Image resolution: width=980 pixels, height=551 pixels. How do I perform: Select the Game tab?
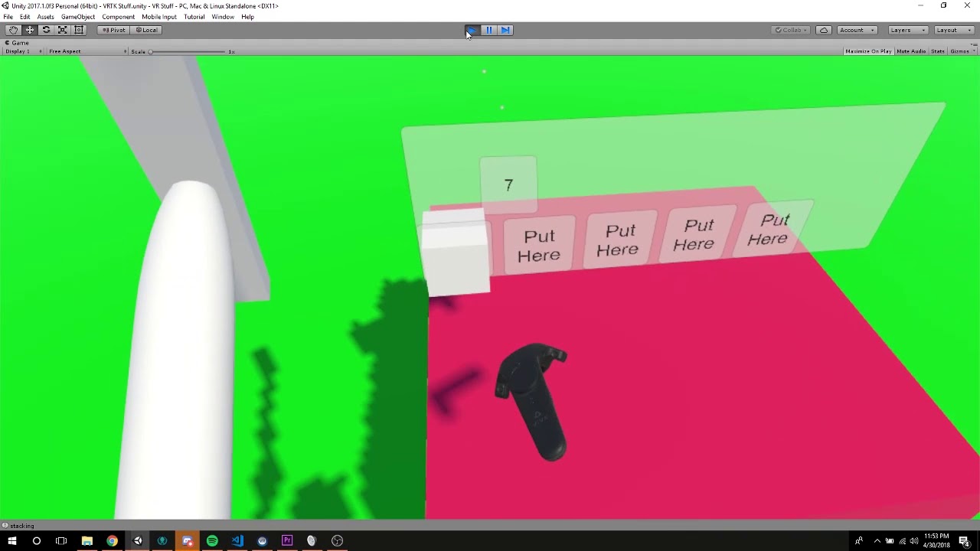tap(17, 43)
